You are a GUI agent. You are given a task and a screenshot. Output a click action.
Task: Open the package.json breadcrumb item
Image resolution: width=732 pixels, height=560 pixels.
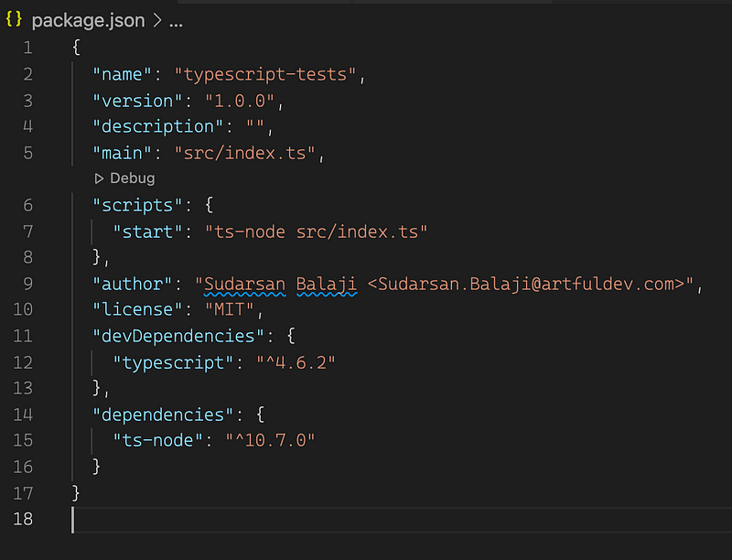[x=88, y=20]
